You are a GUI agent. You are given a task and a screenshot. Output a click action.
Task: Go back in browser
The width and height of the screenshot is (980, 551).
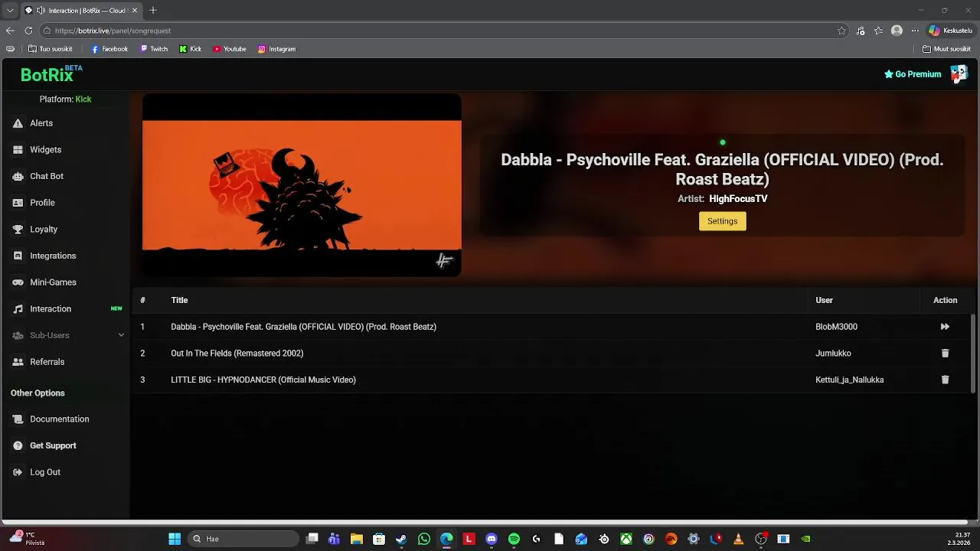(10, 31)
